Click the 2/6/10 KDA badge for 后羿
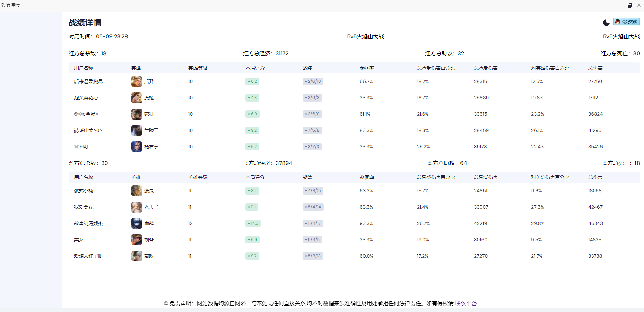644x312 pixels. (313, 81)
